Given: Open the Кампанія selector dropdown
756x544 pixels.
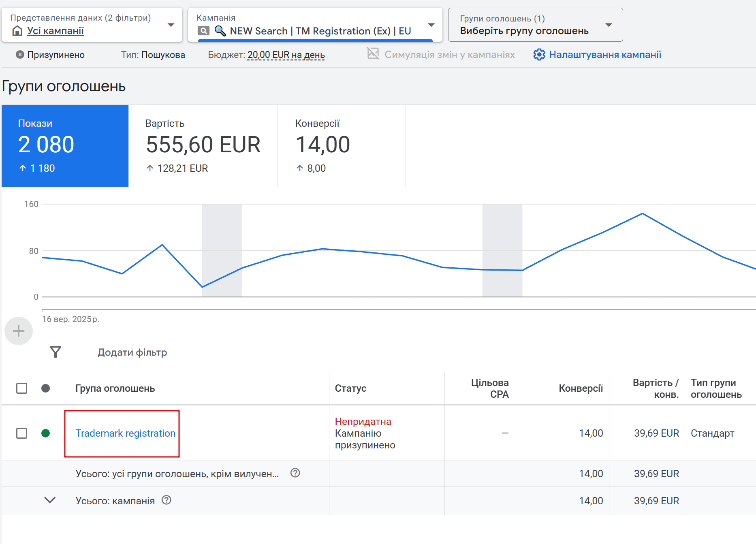Looking at the screenshot, I should click(431, 25).
